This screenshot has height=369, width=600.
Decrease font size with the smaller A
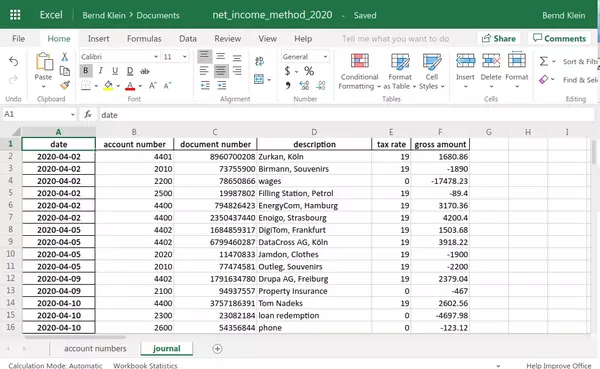(167, 85)
